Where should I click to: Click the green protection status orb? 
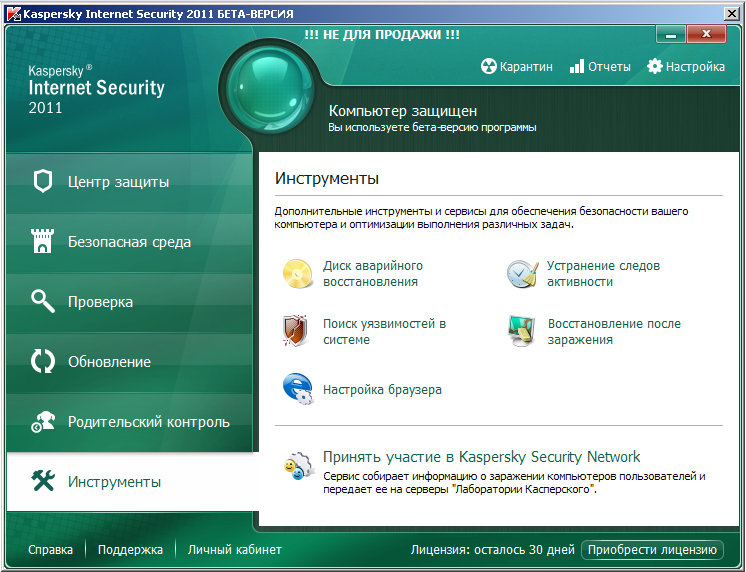270,89
